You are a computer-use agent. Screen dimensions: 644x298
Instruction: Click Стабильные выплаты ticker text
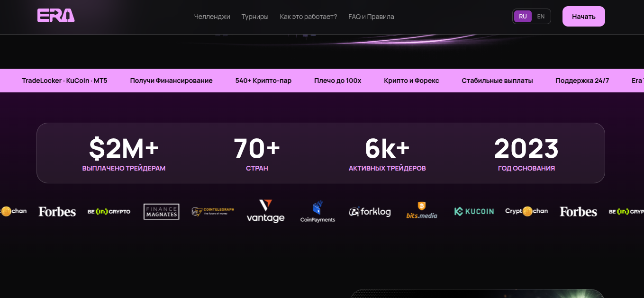(x=497, y=81)
